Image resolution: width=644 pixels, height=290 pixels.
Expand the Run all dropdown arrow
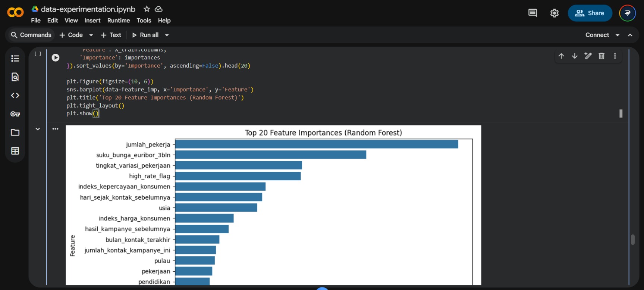point(167,35)
